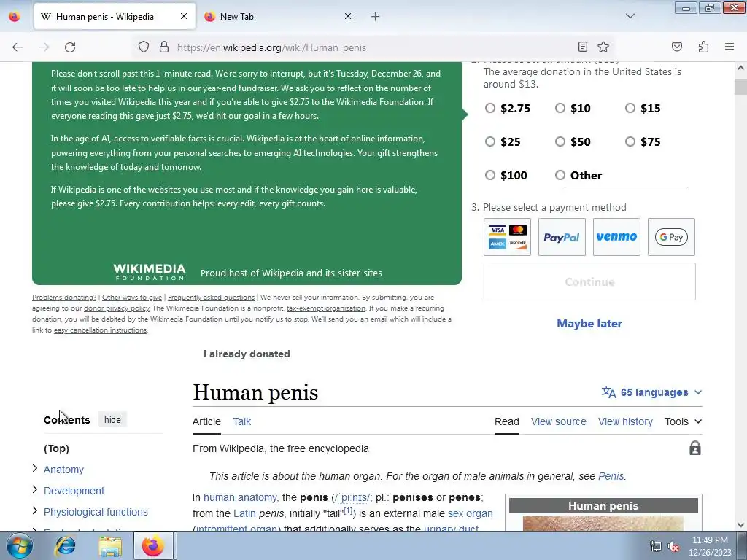Select the $2.75 donation amount
Viewport: 747px width, 560px height.
coord(489,108)
